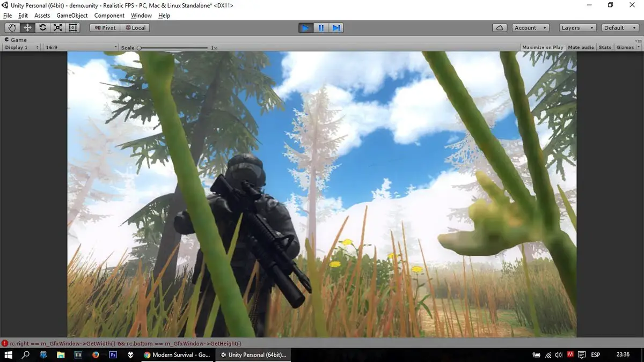Toggle Pivot handle position
This screenshot has width=644, height=362.
[x=105, y=28]
